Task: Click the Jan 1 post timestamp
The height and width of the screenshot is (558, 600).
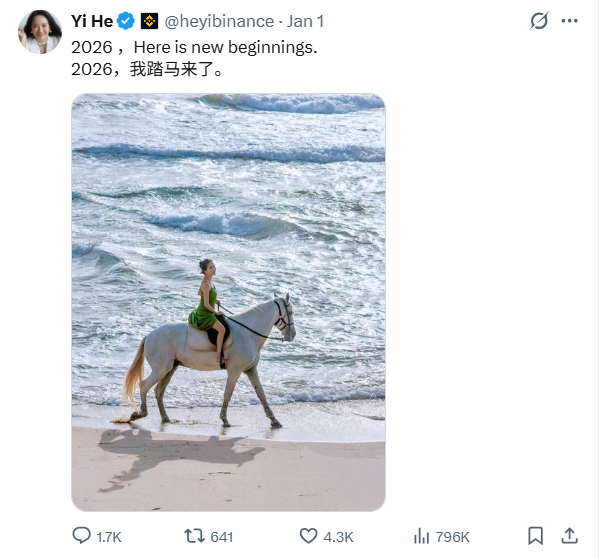Action: [x=306, y=21]
